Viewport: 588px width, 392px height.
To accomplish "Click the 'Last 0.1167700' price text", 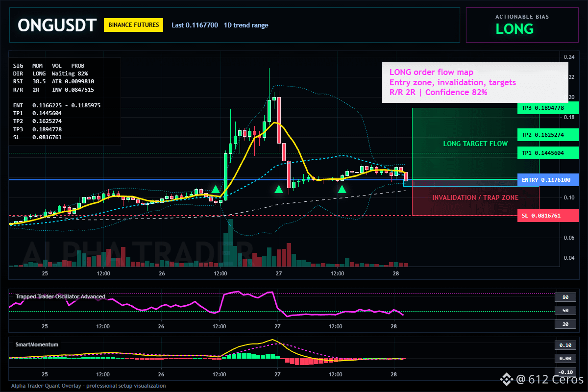I will [x=195, y=25].
